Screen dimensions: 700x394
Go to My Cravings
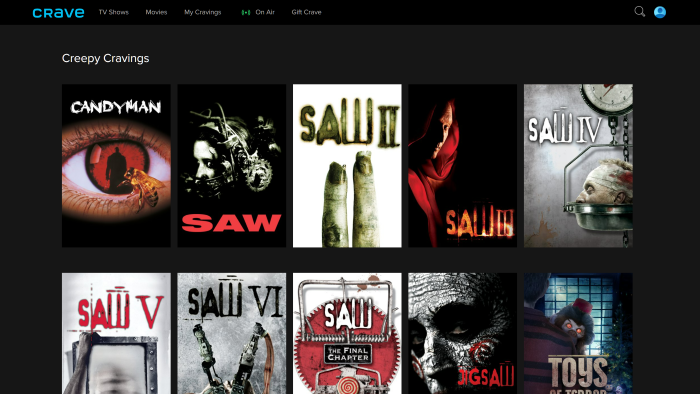pos(203,12)
